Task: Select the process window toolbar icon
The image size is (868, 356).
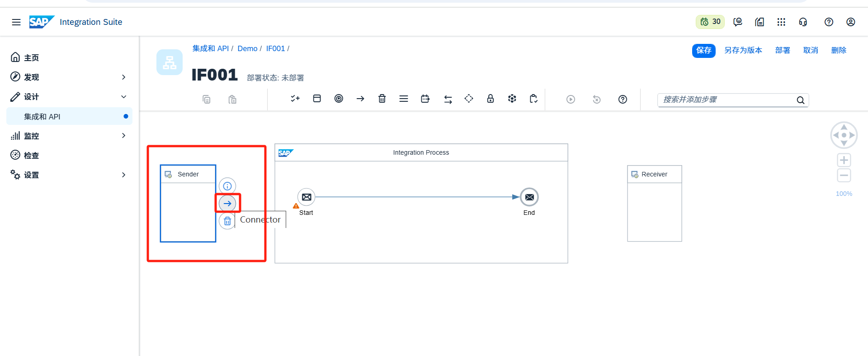Action: [317, 99]
